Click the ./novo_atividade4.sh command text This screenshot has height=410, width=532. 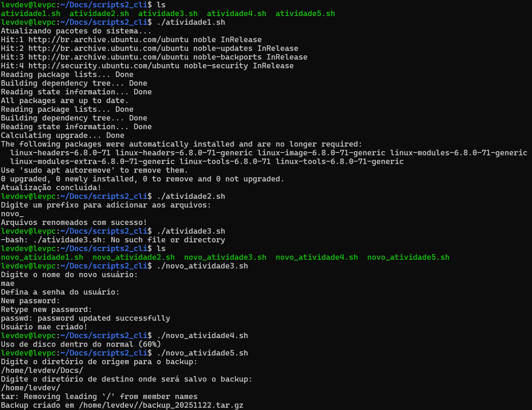[x=202, y=336]
